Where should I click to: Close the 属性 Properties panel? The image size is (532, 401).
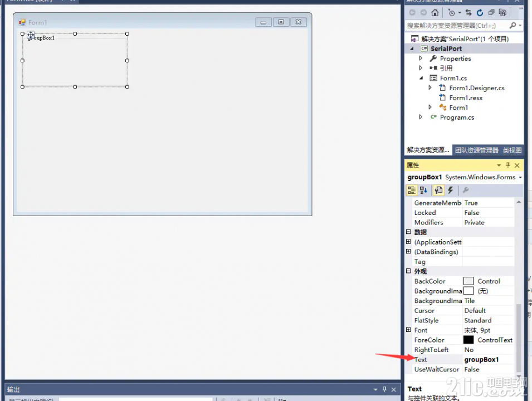(517, 165)
